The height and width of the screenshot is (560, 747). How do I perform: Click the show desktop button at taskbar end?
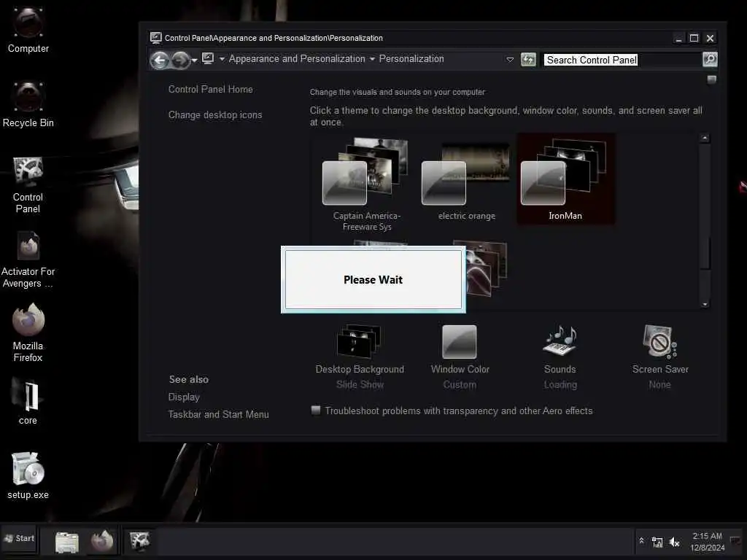tap(736, 541)
